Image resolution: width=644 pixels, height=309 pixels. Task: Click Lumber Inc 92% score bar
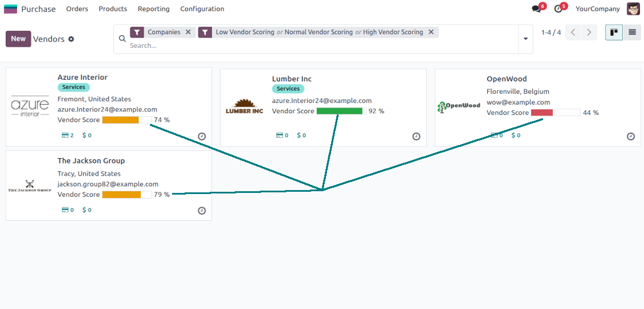tap(341, 111)
